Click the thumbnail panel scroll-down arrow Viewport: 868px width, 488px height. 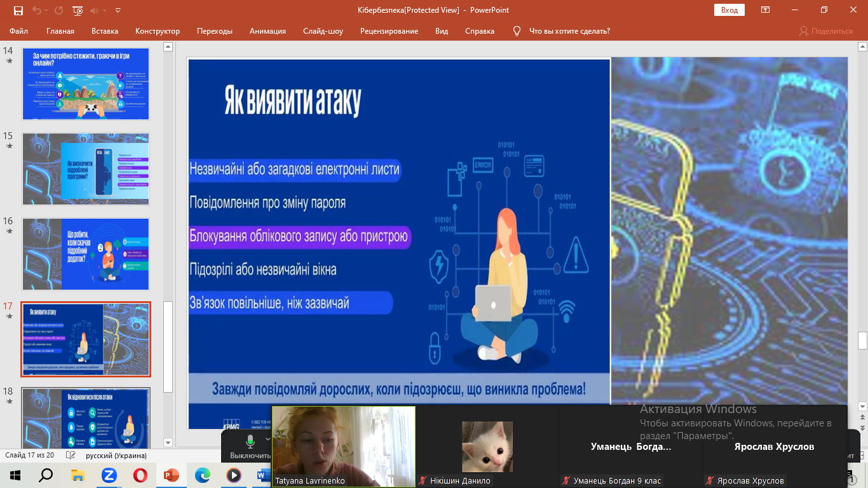pos(168,442)
